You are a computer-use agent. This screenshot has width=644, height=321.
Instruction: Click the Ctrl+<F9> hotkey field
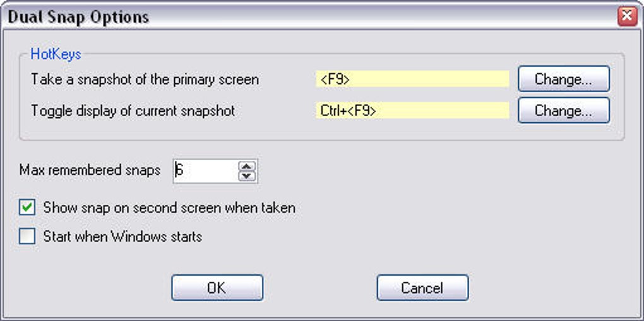[x=412, y=111]
